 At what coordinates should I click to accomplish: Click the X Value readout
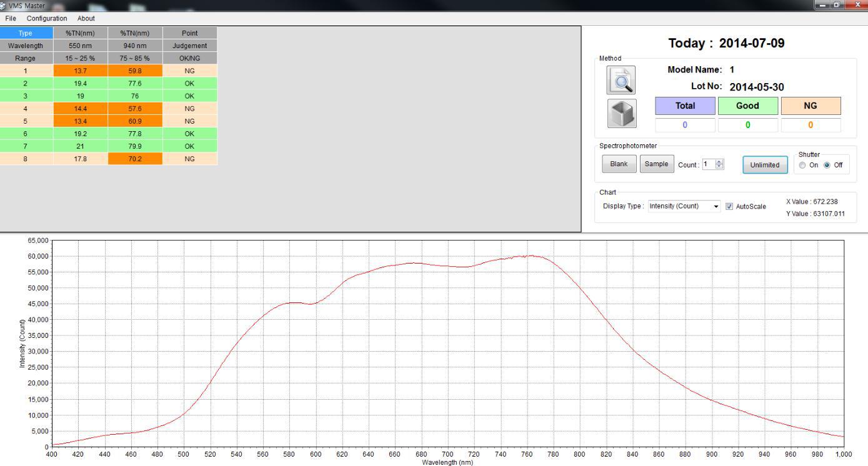tap(812, 202)
